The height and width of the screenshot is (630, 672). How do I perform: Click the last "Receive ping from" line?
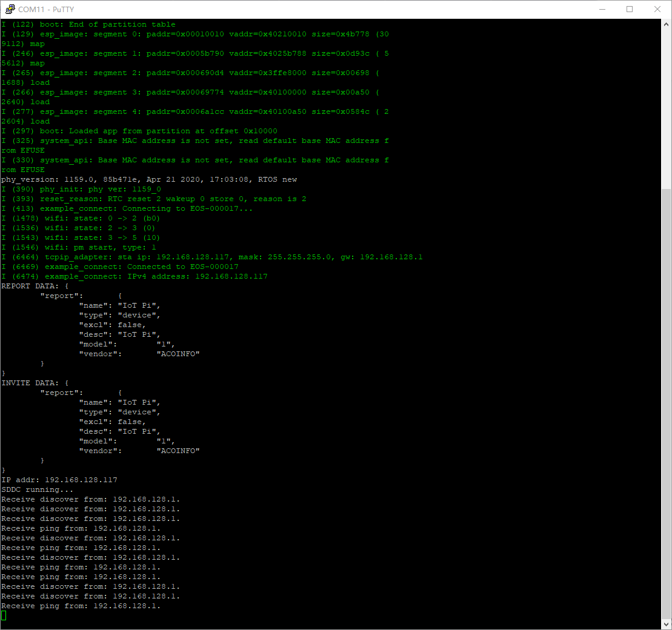click(81, 606)
